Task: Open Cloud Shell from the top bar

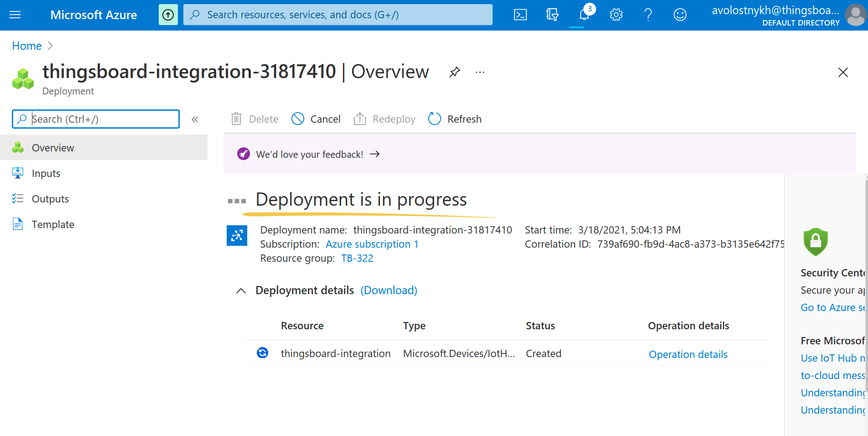Action: [x=520, y=15]
